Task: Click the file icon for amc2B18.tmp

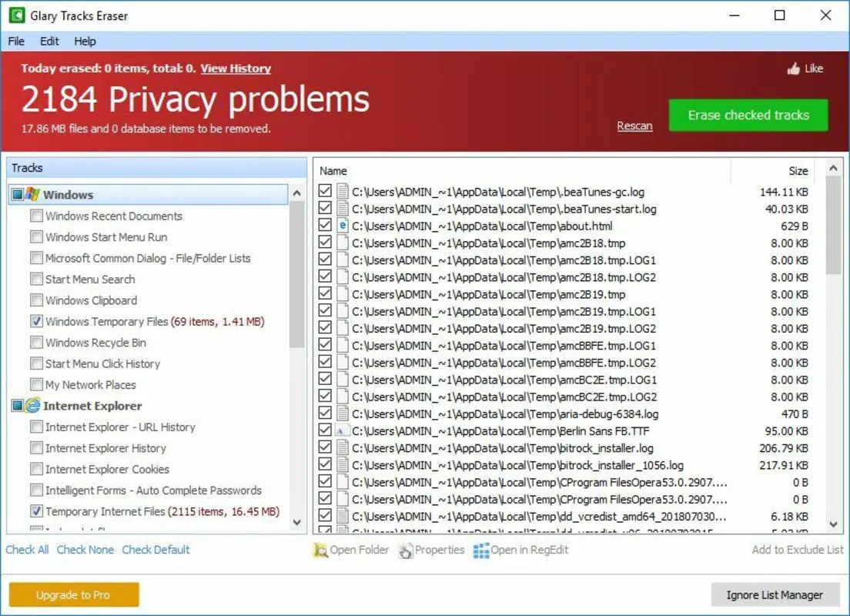Action: [342, 243]
